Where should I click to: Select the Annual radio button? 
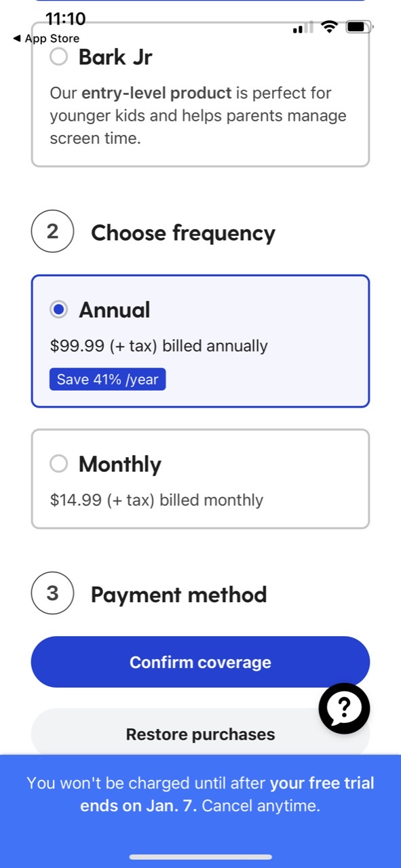pyautogui.click(x=59, y=310)
